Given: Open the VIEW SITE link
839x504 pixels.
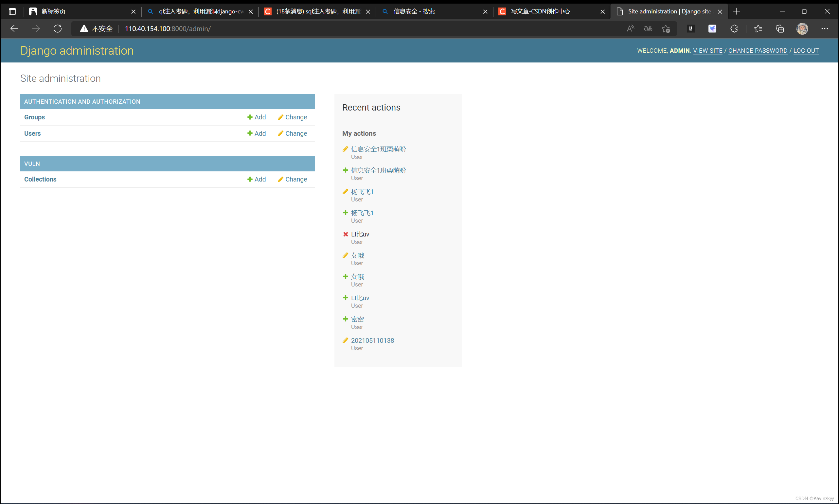Looking at the screenshot, I should pyautogui.click(x=707, y=51).
